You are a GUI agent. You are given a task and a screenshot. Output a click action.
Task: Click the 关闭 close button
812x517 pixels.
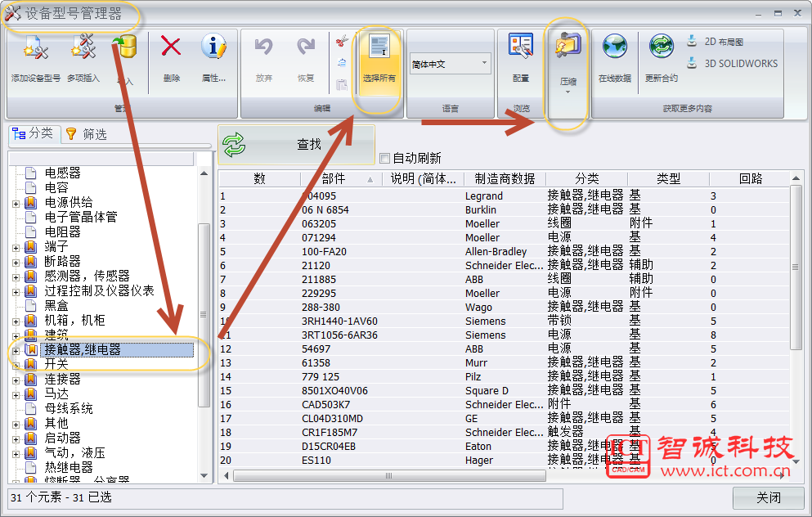(768, 497)
